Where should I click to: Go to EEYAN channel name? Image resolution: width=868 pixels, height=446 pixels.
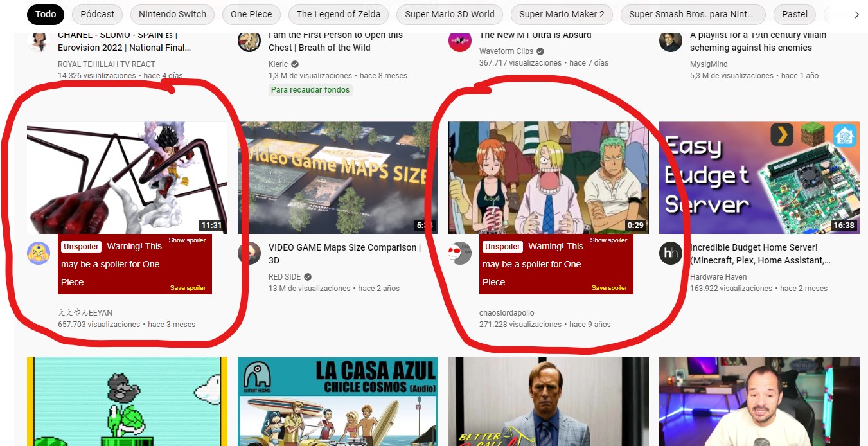coord(85,313)
